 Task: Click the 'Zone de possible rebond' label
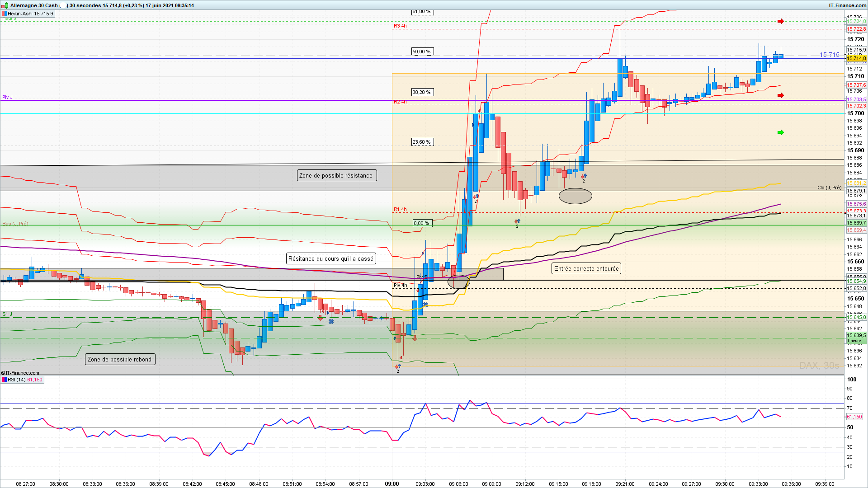[120, 359]
